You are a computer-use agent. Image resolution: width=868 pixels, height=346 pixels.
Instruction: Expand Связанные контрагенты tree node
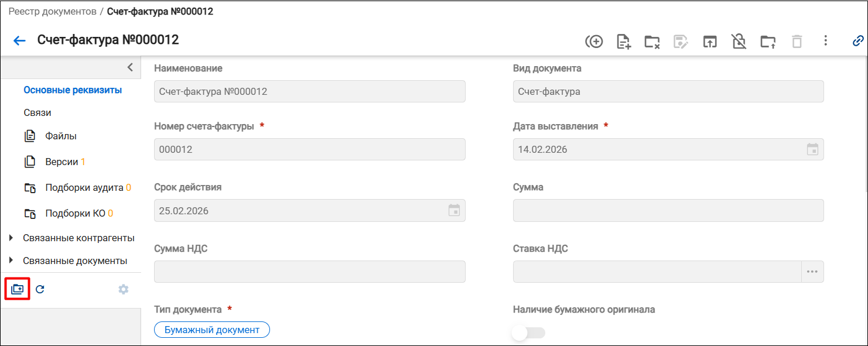click(x=12, y=238)
